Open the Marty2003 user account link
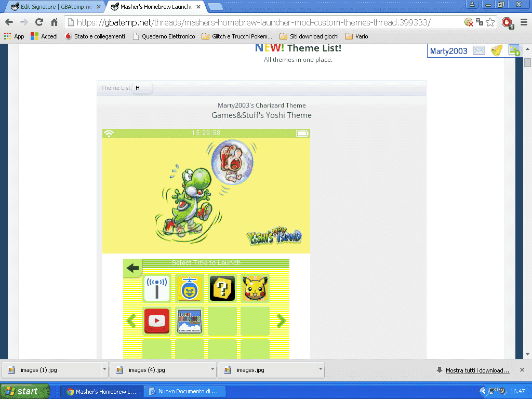Image resolution: width=532 pixels, height=399 pixels. [448, 51]
